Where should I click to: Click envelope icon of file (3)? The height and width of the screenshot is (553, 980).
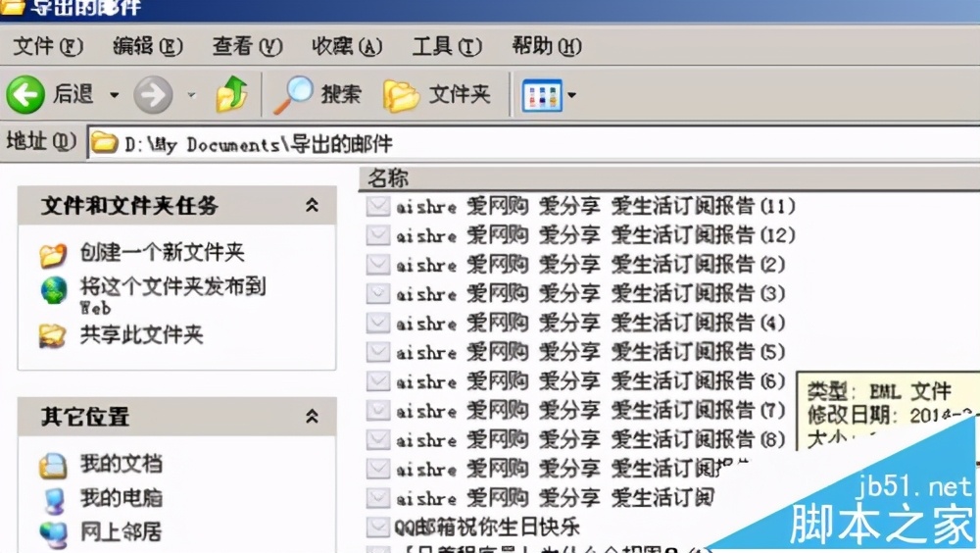click(378, 293)
